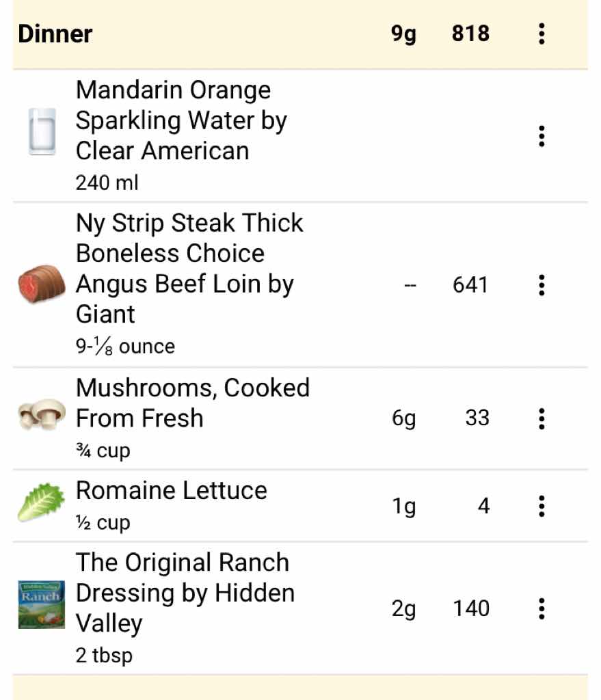601x700 pixels.
Task: Open options menu for Ny Strip Steak
Action: click(x=542, y=285)
